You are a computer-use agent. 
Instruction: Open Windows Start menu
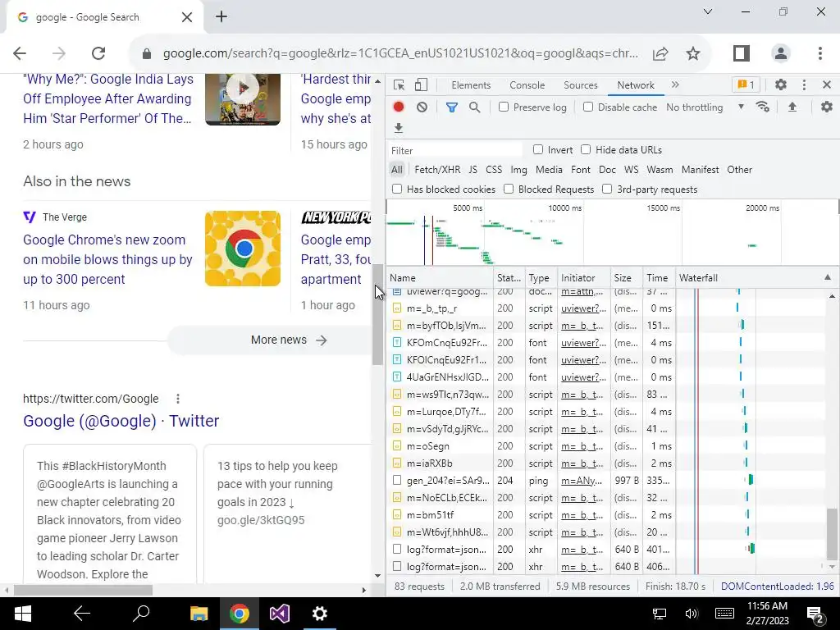22,614
